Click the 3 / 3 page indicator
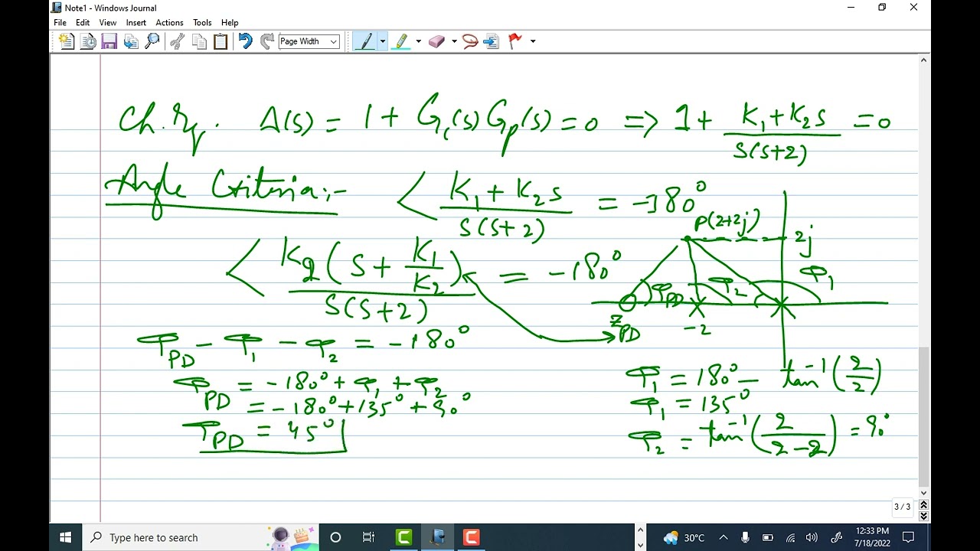 coord(903,507)
